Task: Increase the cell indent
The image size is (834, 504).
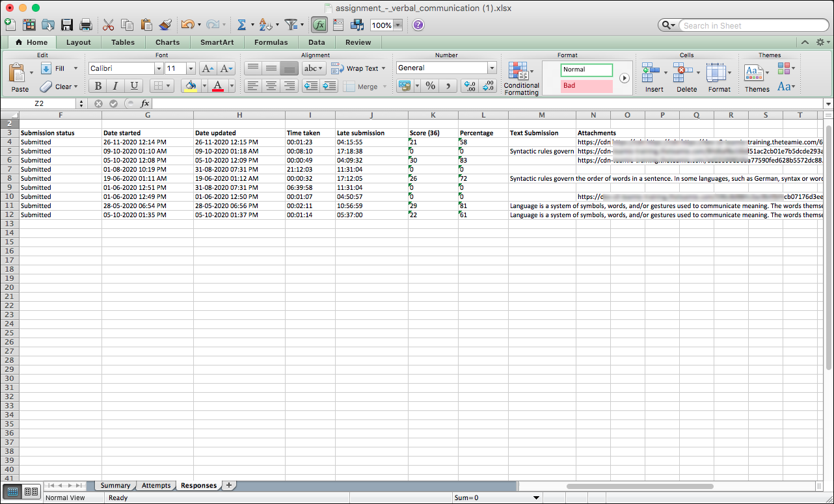Action: click(x=329, y=85)
